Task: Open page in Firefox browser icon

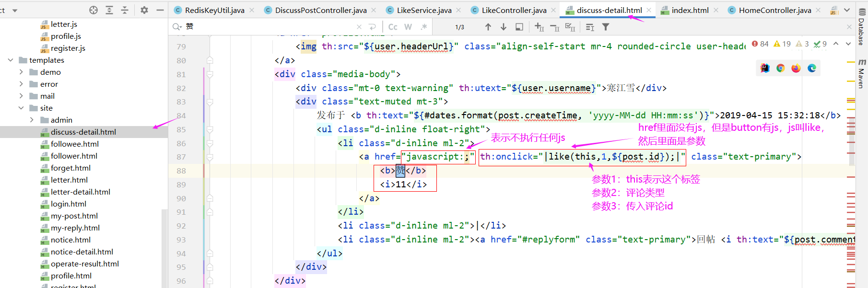Action: (x=796, y=68)
